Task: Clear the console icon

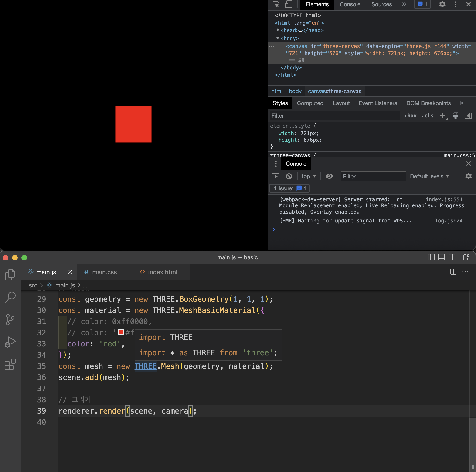Action: point(289,176)
